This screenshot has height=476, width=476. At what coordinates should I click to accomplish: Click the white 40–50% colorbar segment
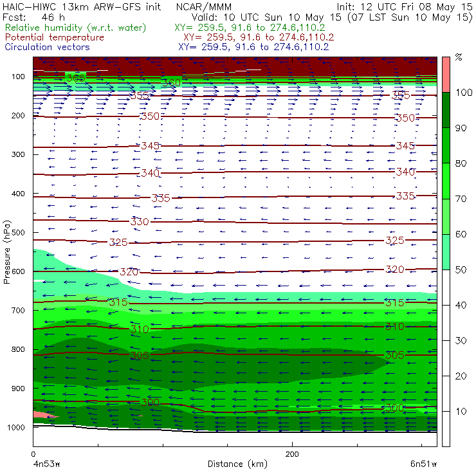(446, 287)
